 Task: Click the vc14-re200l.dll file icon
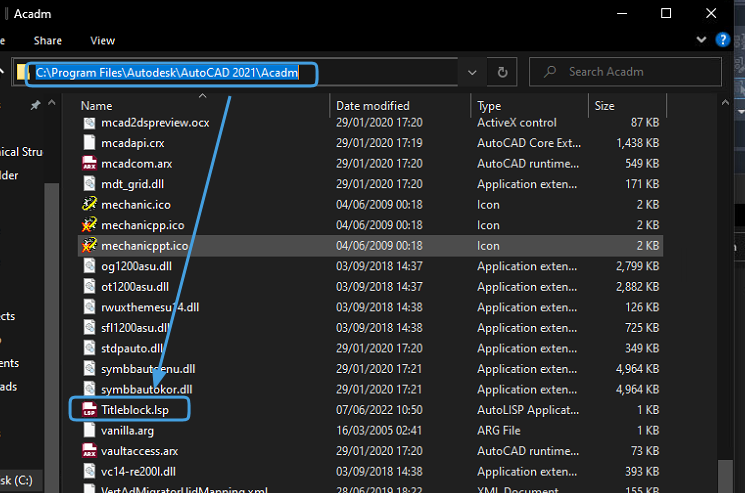[89, 472]
